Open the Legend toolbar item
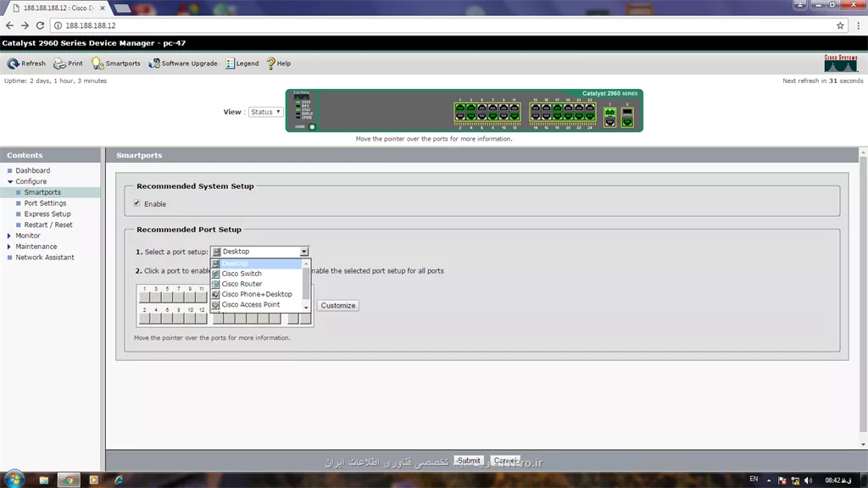 (242, 64)
